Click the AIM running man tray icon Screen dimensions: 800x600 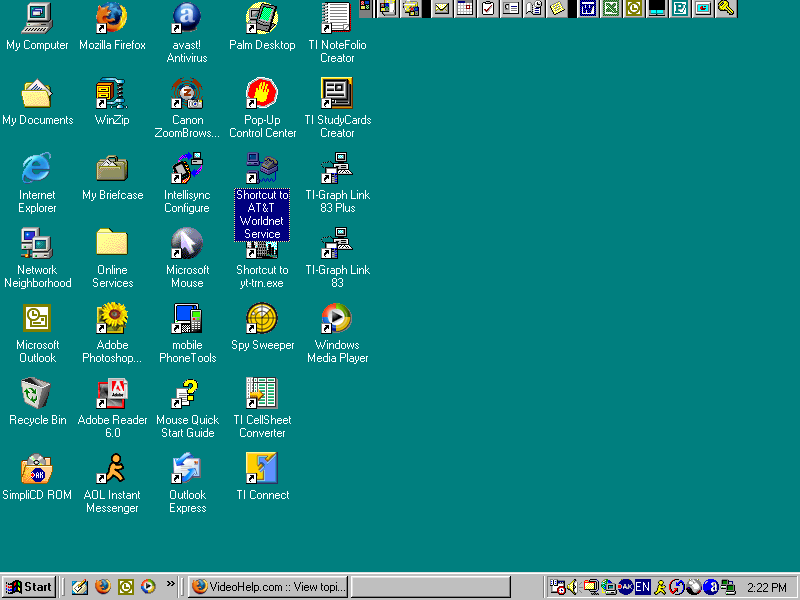tap(660, 587)
